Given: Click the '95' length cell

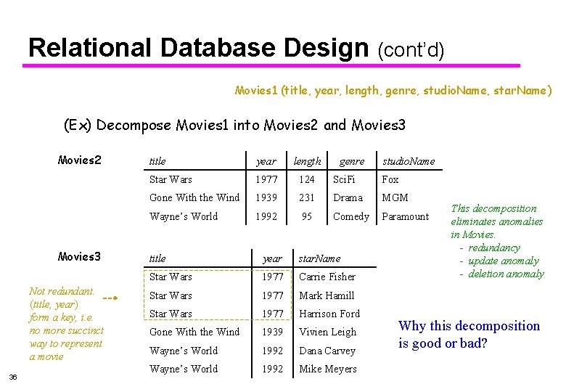Looking at the screenshot, I should [x=307, y=216].
